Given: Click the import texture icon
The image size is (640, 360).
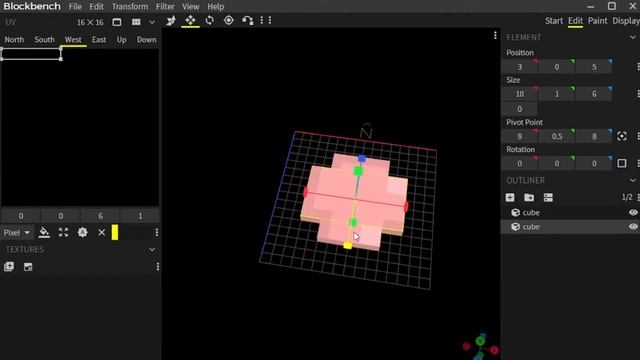Looking at the screenshot, I should 9,267.
